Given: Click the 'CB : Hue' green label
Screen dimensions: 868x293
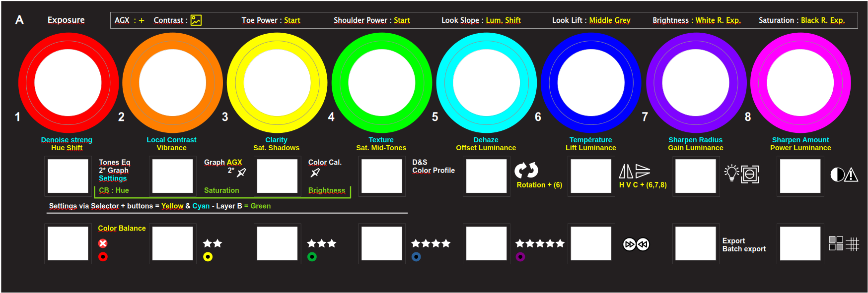Looking at the screenshot, I should (x=114, y=190).
